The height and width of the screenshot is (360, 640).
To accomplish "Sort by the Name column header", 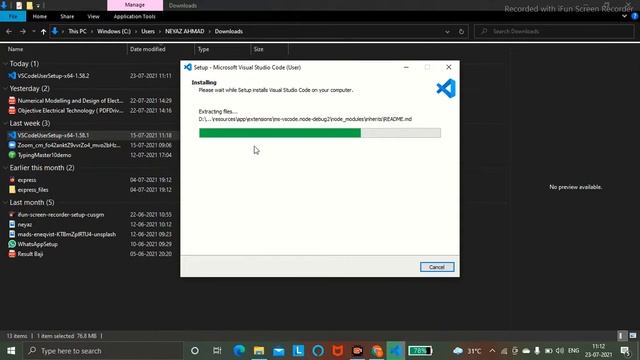I will click(x=16, y=49).
